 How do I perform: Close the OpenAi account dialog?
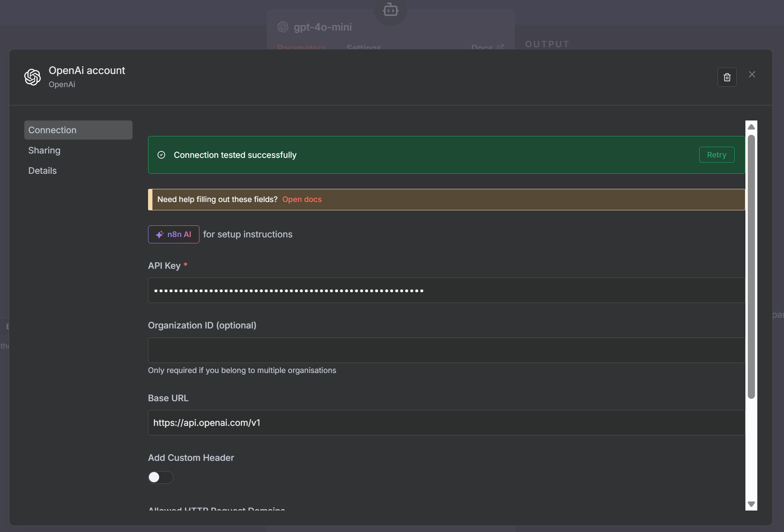(x=752, y=74)
